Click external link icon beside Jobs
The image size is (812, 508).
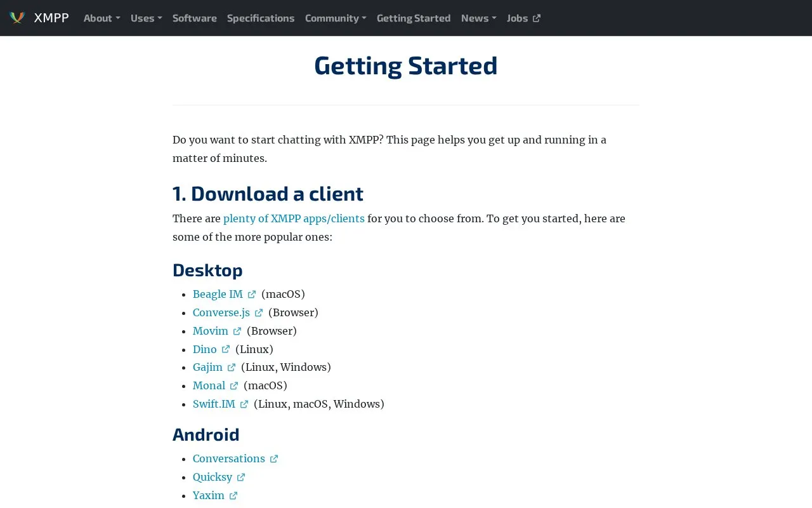tap(537, 18)
